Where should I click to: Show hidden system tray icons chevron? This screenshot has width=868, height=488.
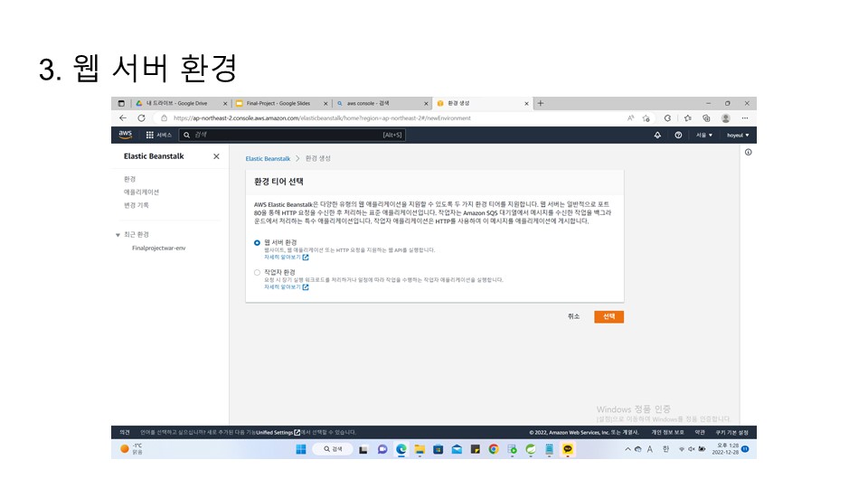[x=627, y=449]
